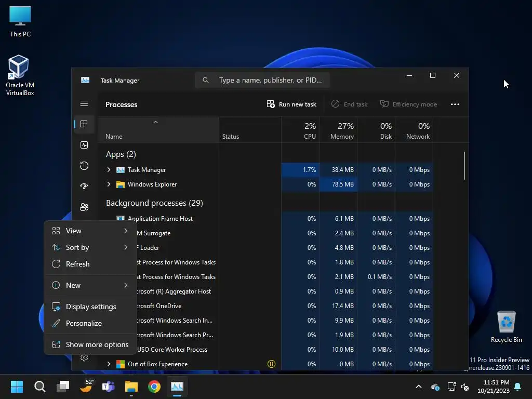This screenshot has height=399, width=532.
Task: Open Task View on the taskbar
Action: 63,387
